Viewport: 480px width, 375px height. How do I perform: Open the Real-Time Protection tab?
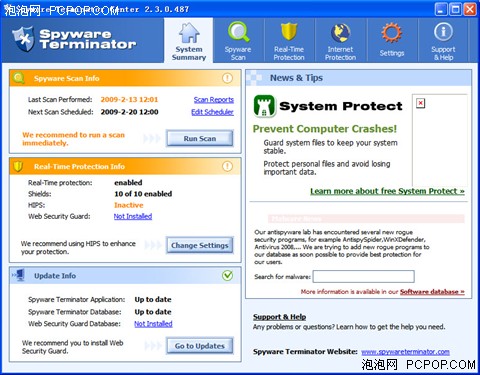coord(289,41)
